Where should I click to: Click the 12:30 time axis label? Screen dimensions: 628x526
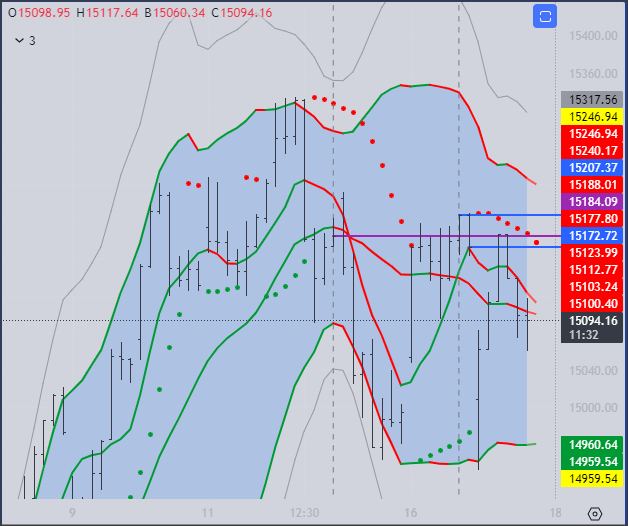(304, 513)
